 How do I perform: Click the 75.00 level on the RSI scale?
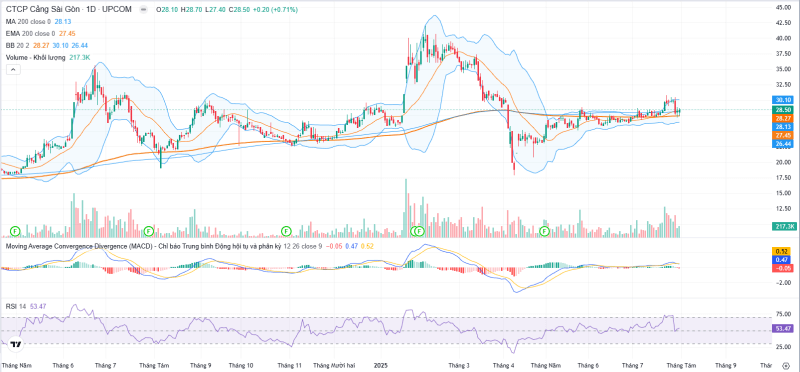click(783, 315)
